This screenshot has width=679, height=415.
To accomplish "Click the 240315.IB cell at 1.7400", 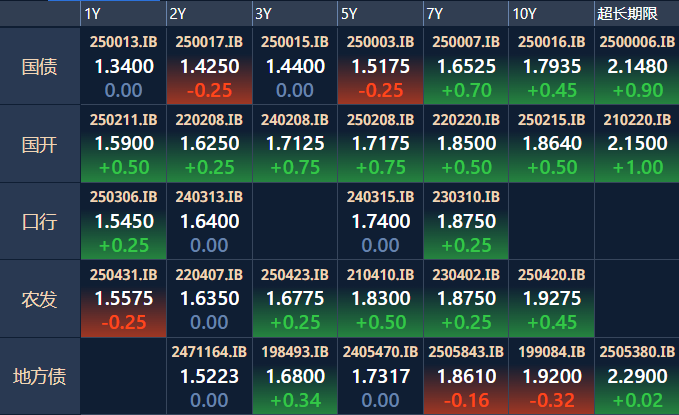I will [x=380, y=221].
